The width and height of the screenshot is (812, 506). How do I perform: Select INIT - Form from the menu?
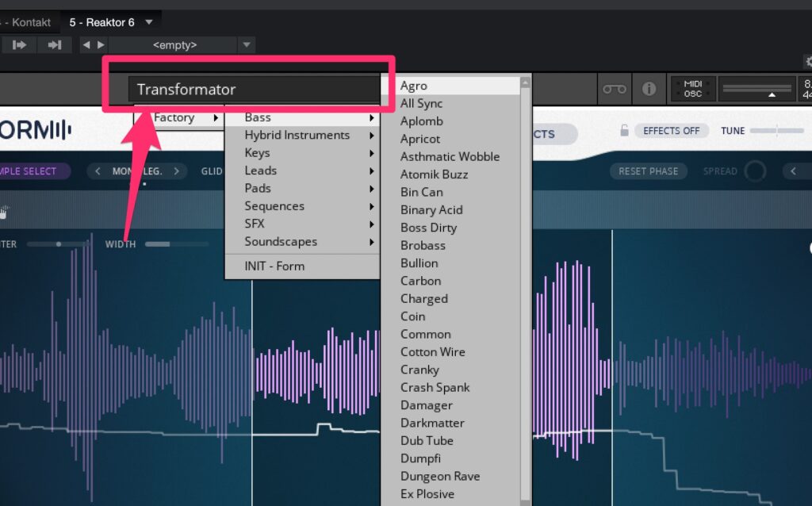pos(274,266)
